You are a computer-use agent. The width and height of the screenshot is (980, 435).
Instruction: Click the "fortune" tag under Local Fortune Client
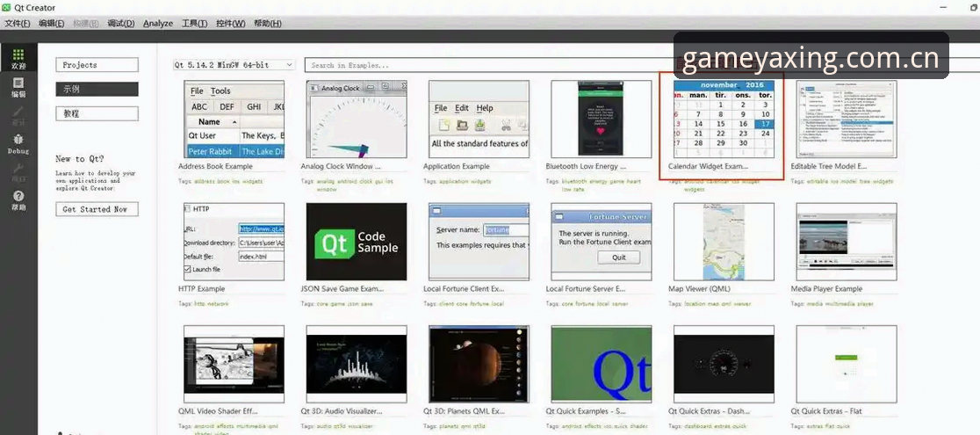pyautogui.click(x=479, y=304)
